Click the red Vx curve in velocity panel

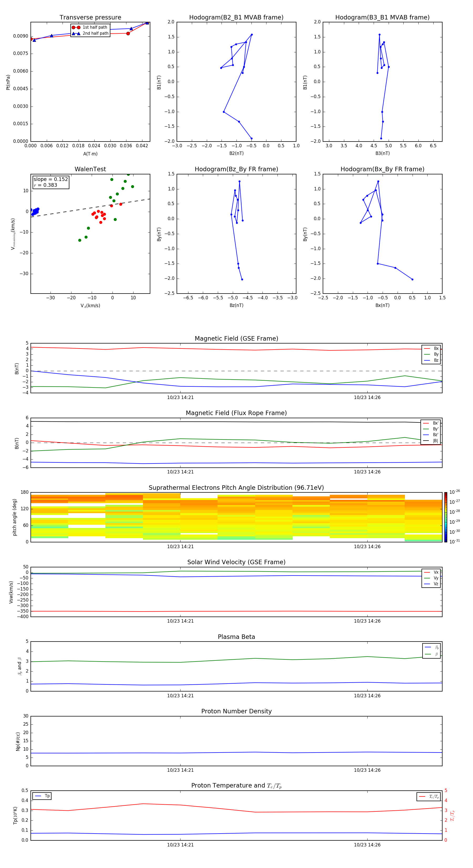(x=236, y=611)
